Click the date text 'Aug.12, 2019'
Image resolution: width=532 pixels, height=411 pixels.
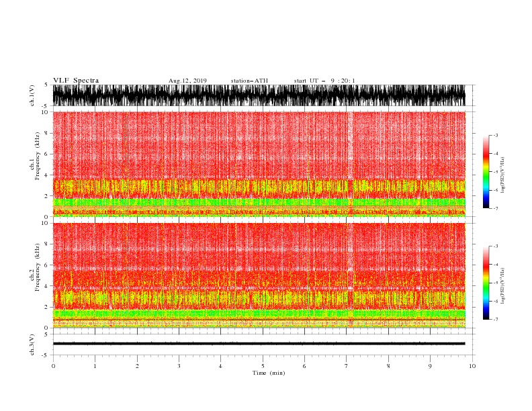point(187,81)
